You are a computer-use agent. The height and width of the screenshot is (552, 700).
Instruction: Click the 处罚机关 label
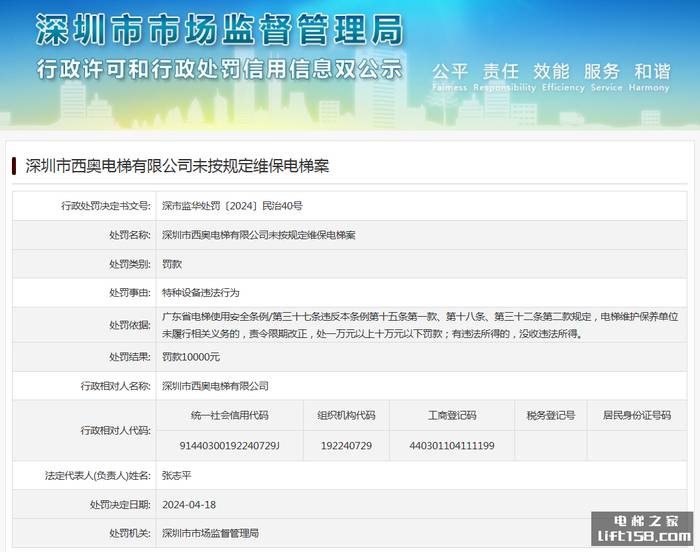click(130, 533)
